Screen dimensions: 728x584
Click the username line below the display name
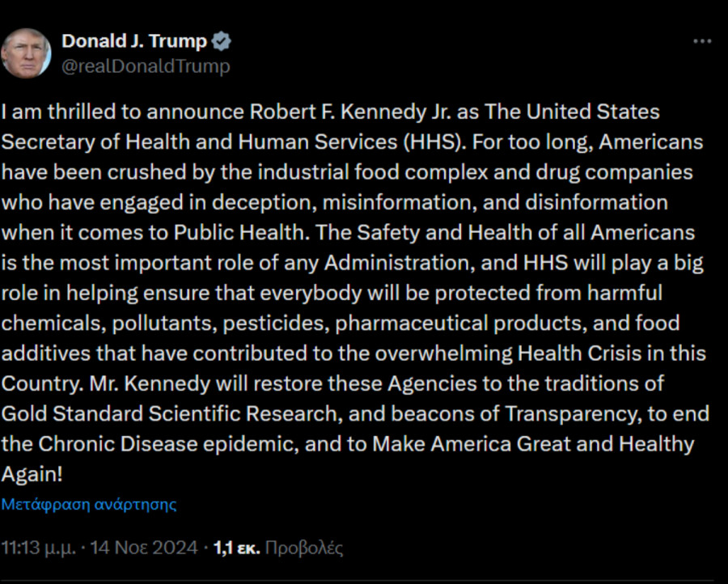coord(146,67)
